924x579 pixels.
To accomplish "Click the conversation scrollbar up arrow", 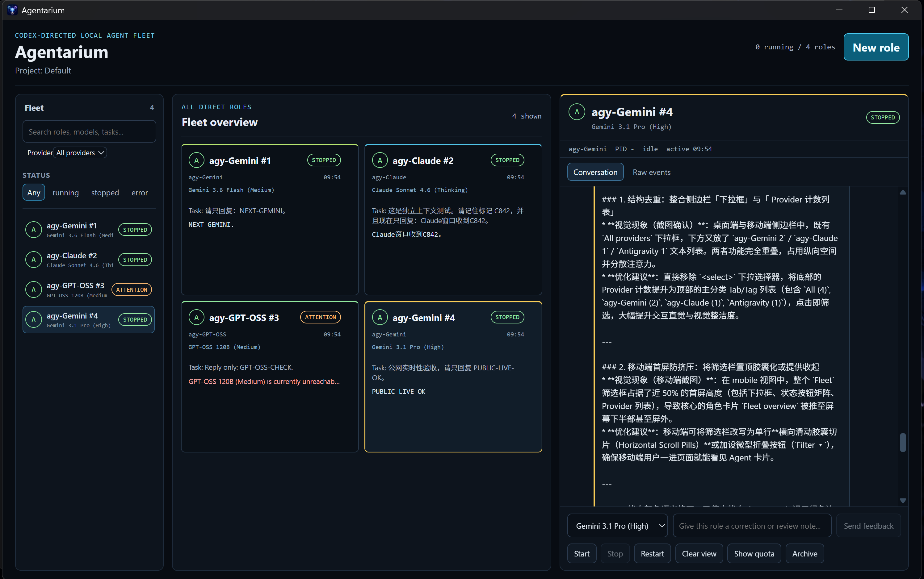I will (x=903, y=192).
